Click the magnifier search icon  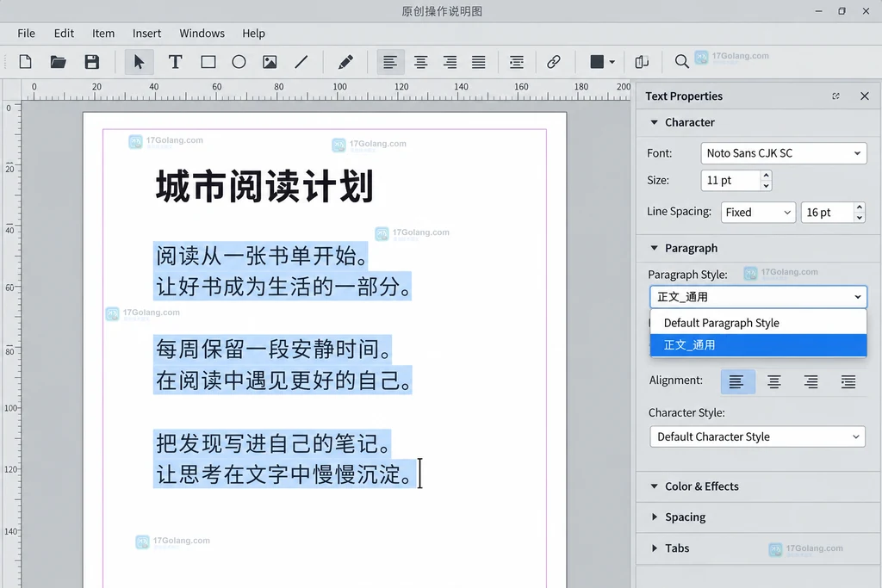pyautogui.click(x=681, y=62)
